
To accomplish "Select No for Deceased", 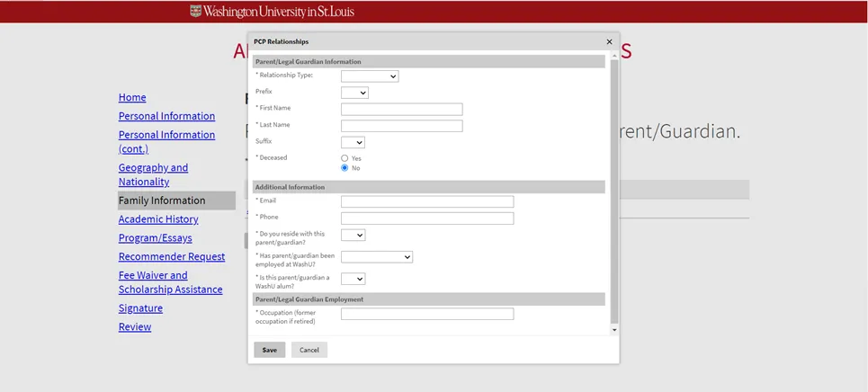I will point(345,168).
